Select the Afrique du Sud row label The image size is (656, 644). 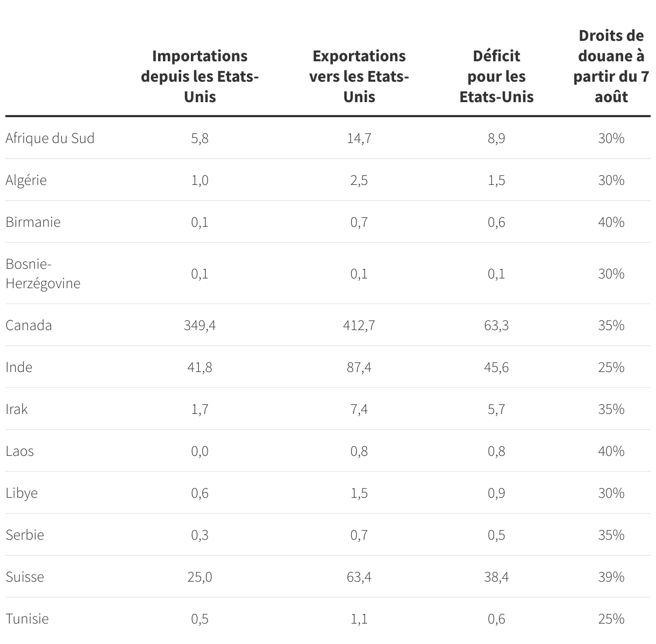point(50,138)
